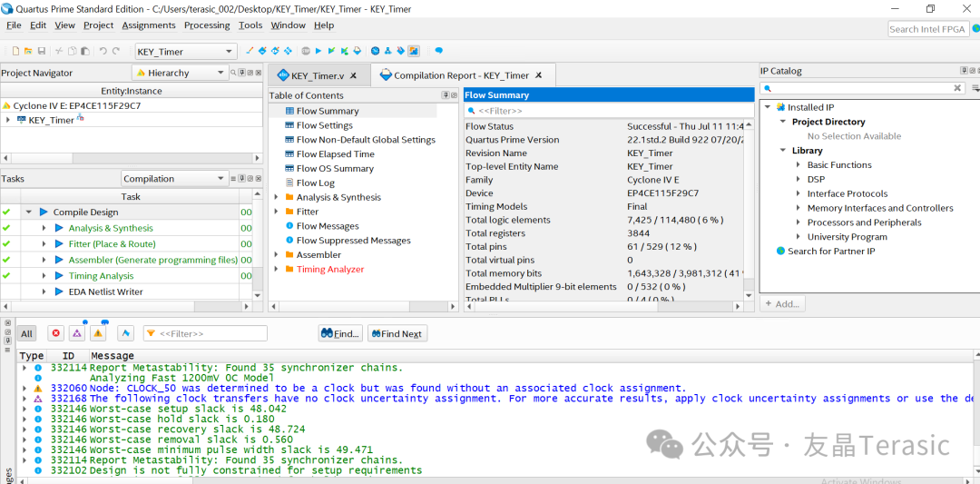Select University Program in IP library
980x484 pixels.
(847, 237)
